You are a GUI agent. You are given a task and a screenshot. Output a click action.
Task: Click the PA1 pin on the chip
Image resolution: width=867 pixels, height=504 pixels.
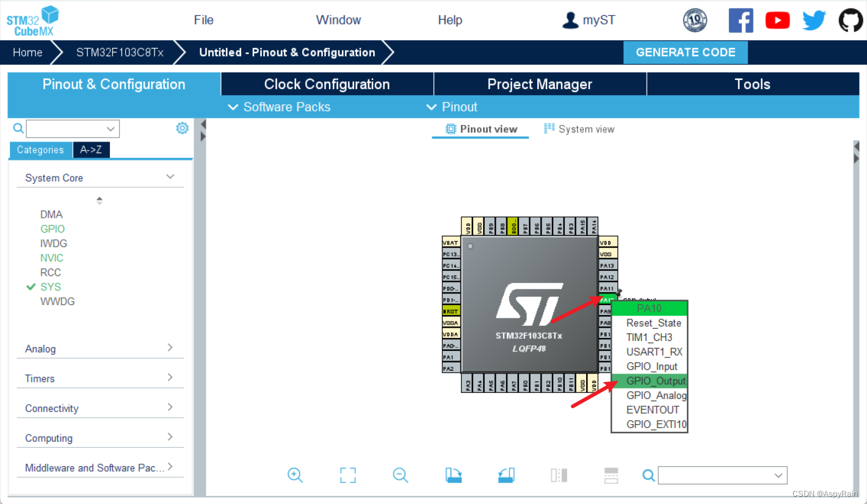point(451,357)
